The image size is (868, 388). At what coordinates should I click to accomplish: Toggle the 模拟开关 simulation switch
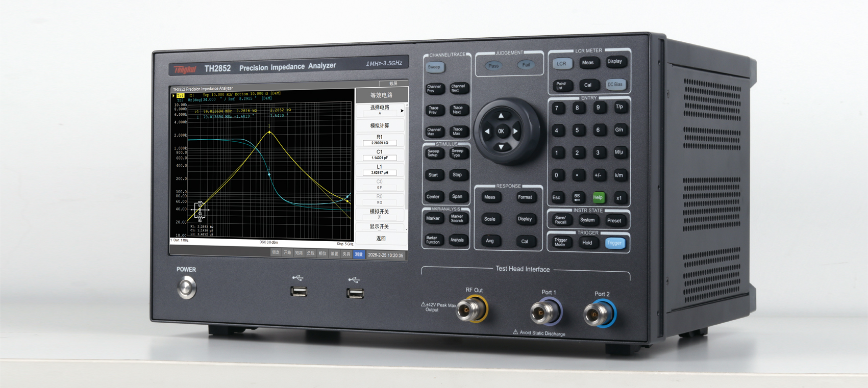[380, 214]
